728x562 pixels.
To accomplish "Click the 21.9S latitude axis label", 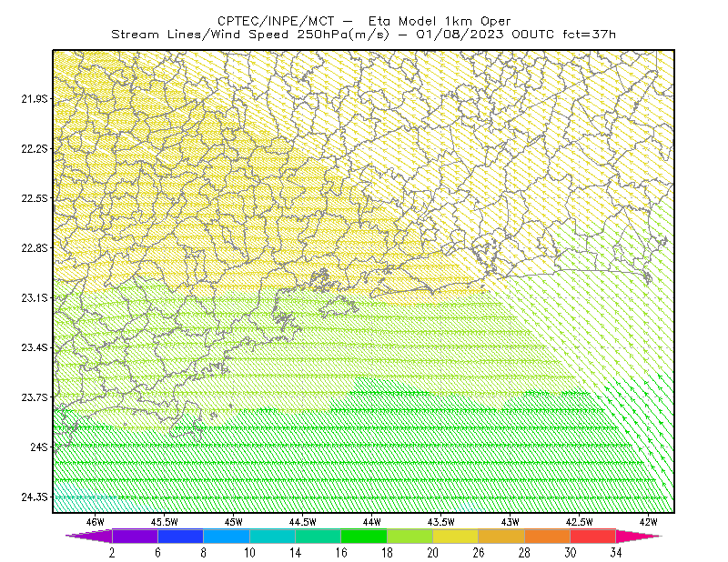I will click(35, 98).
